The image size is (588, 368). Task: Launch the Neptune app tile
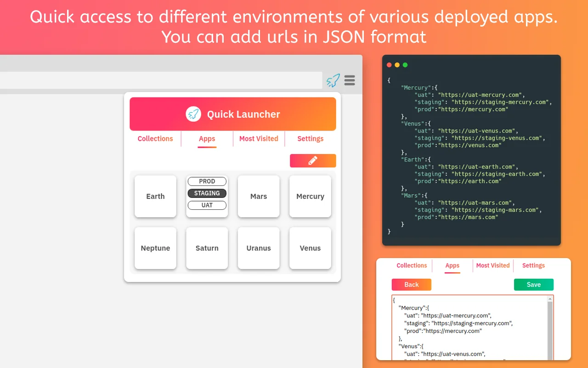(x=155, y=248)
